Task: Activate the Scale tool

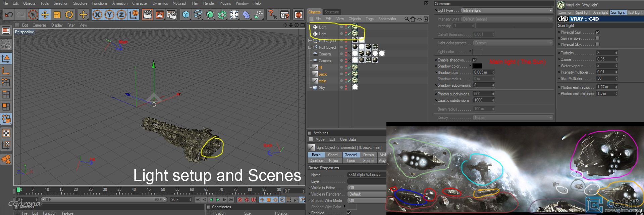Action: click(57, 14)
